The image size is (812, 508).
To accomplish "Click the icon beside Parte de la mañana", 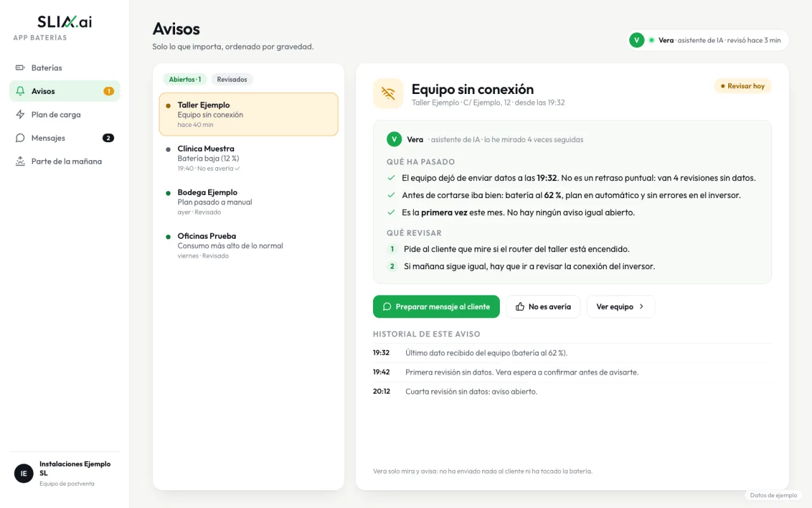I will click(20, 161).
